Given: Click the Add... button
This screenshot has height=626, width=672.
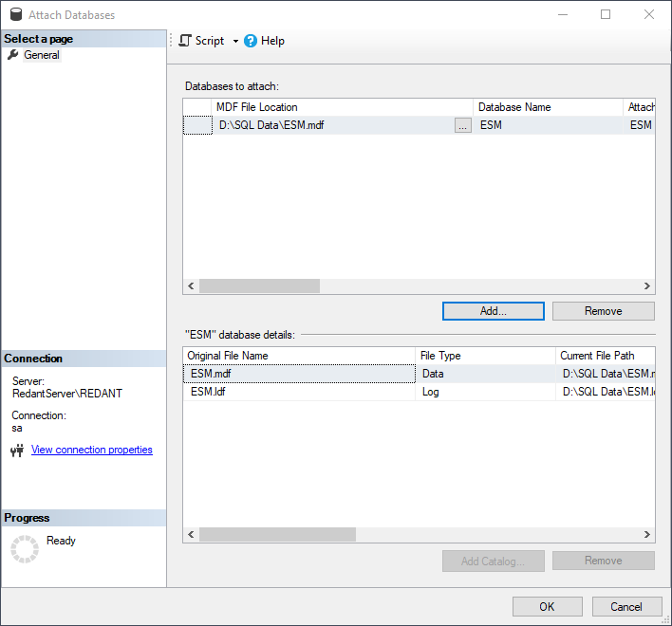Looking at the screenshot, I should click(493, 311).
